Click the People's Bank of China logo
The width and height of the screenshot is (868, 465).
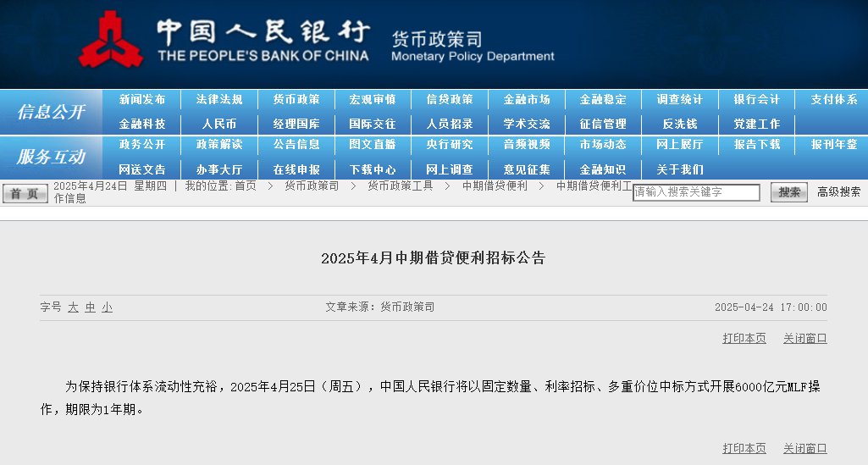tap(111, 41)
